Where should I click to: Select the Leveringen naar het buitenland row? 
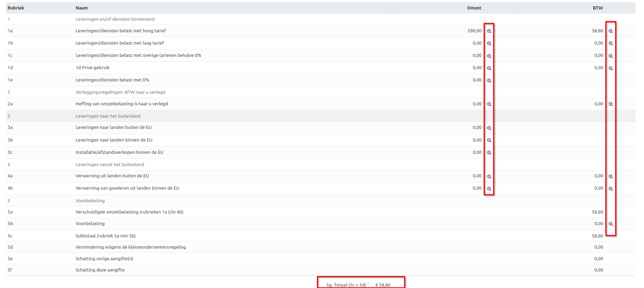[108, 116]
